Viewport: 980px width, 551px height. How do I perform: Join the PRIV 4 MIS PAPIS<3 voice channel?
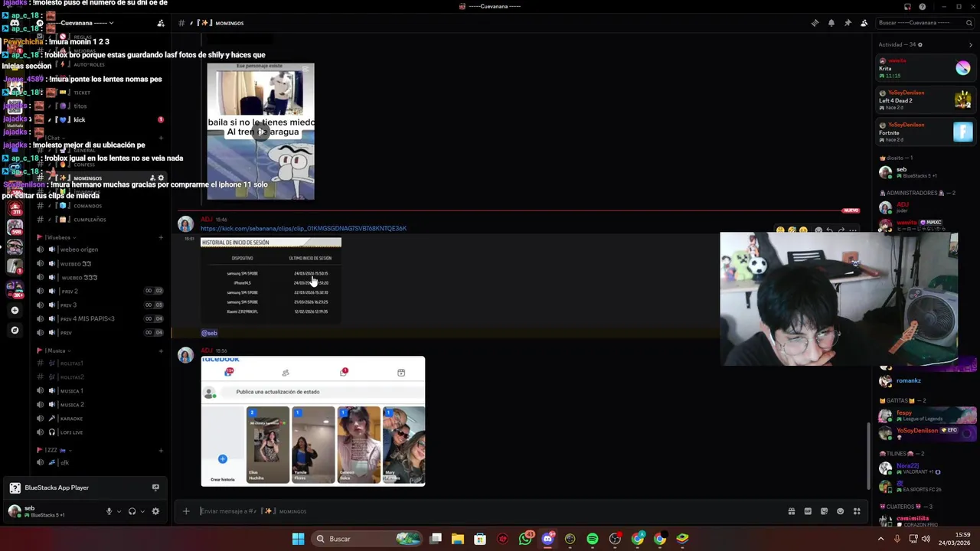click(x=100, y=318)
